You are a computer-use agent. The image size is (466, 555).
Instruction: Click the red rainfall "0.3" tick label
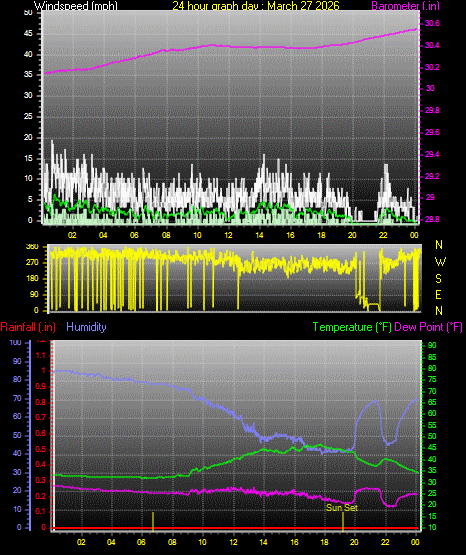pyautogui.click(x=41, y=481)
